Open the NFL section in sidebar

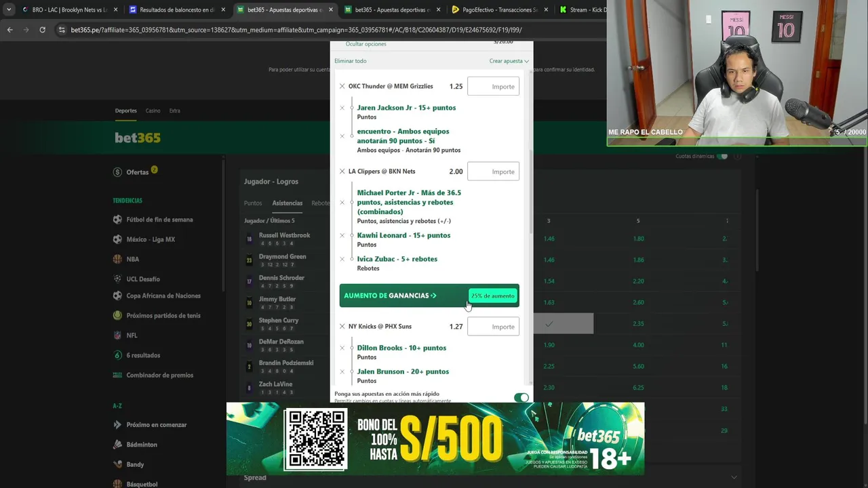click(x=132, y=335)
